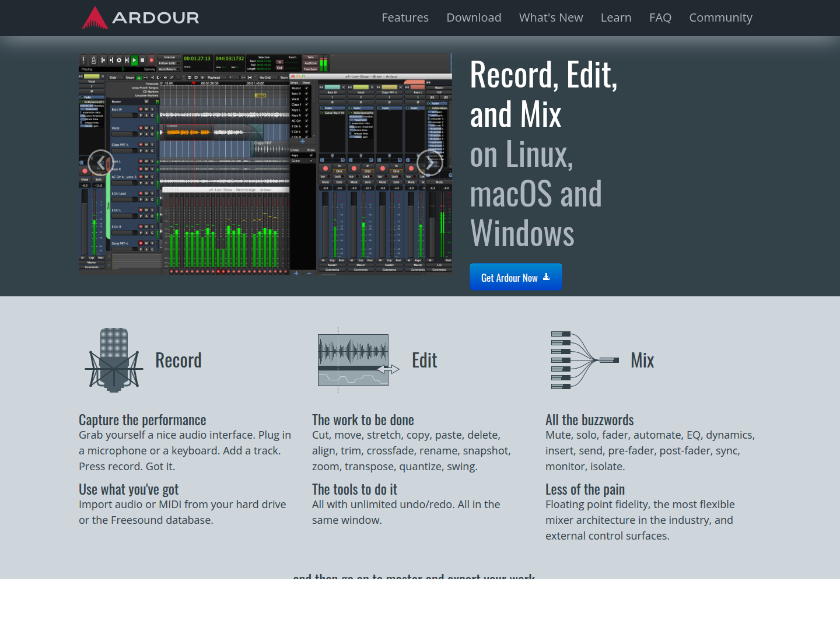Viewport: 840px width, 630px height.
Task: Click the 'All the buzzwords' subheading
Action: (x=590, y=420)
